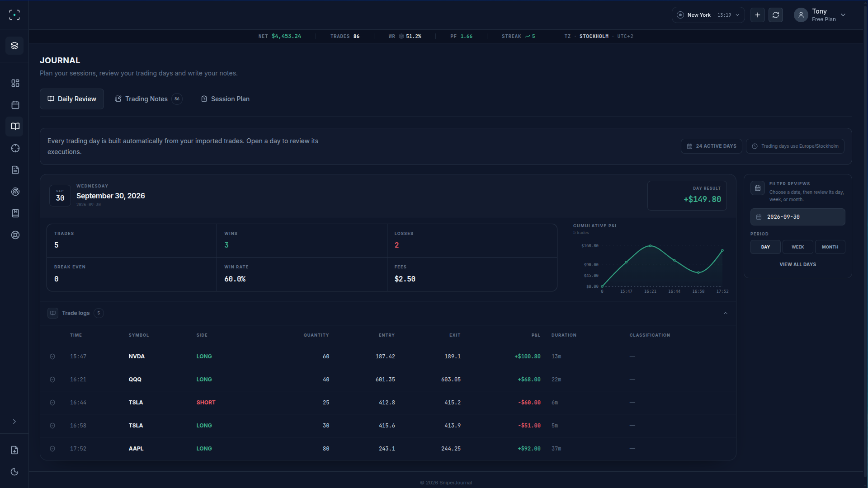Click the TSLA SHORT trade row at 16:44
868x488 pixels.
coord(388,403)
